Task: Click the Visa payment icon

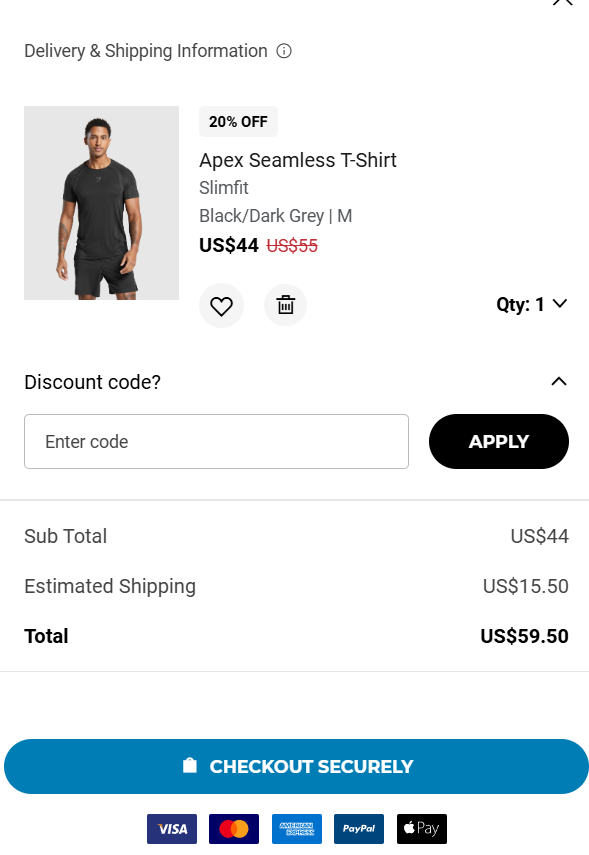Action: (x=172, y=829)
